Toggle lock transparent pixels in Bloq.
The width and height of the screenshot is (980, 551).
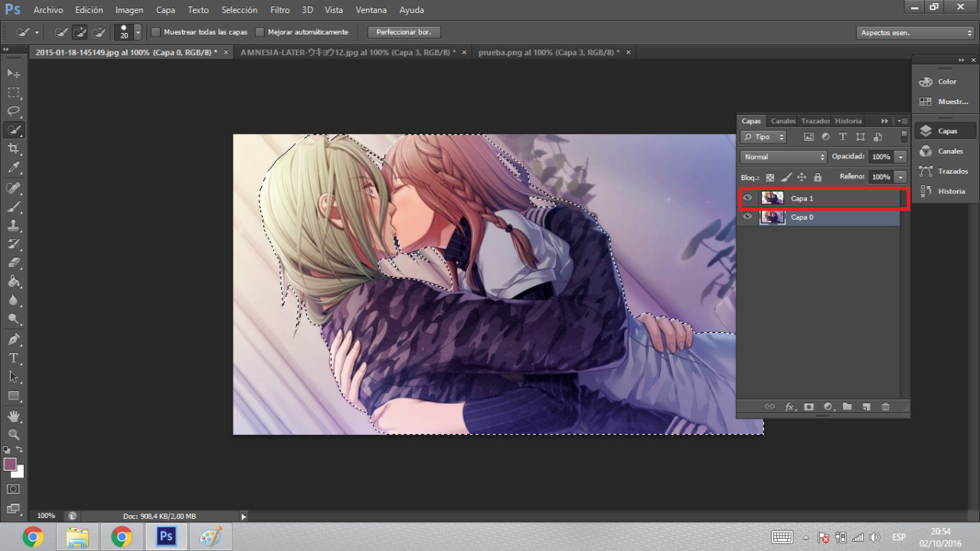[x=770, y=178]
